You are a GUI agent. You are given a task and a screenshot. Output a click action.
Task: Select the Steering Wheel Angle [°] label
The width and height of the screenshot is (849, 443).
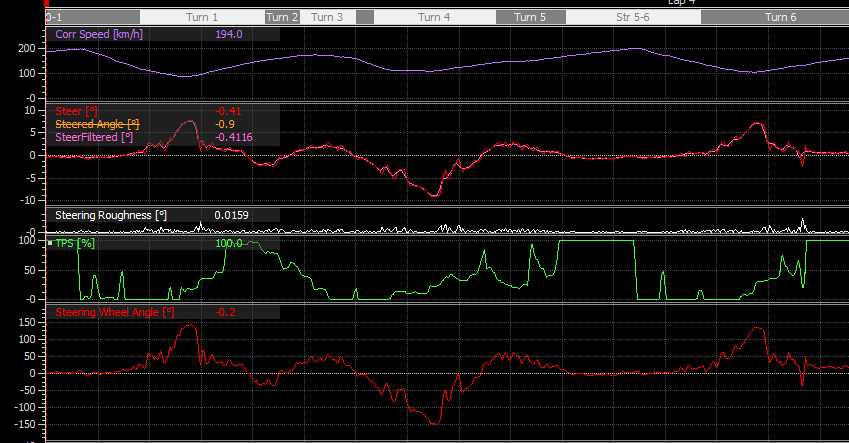pos(115,312)
